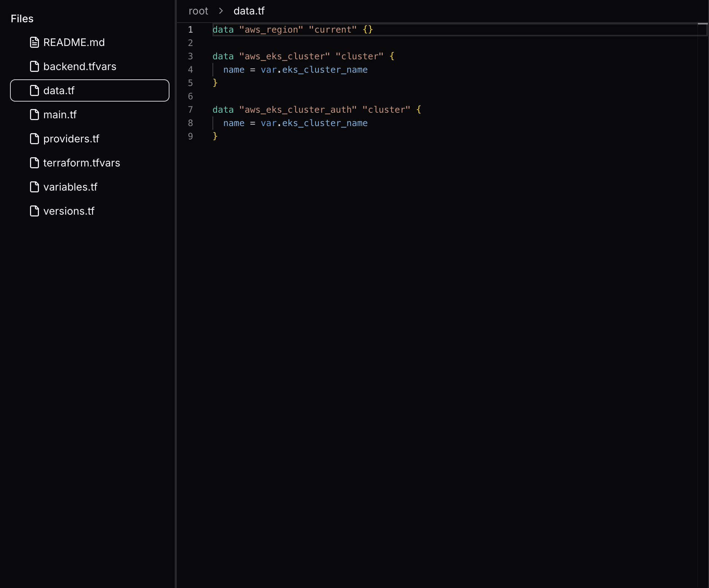Click "aws_eks_cluster_auth" string on line 7
This screenshot has width=709, height=588.
click(x=298, y=110)
